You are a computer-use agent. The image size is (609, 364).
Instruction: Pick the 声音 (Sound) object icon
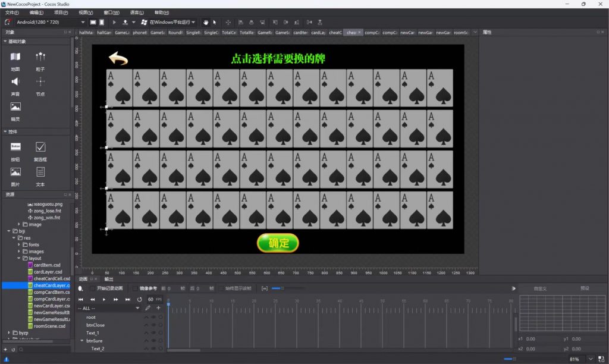tap(15, 83)
